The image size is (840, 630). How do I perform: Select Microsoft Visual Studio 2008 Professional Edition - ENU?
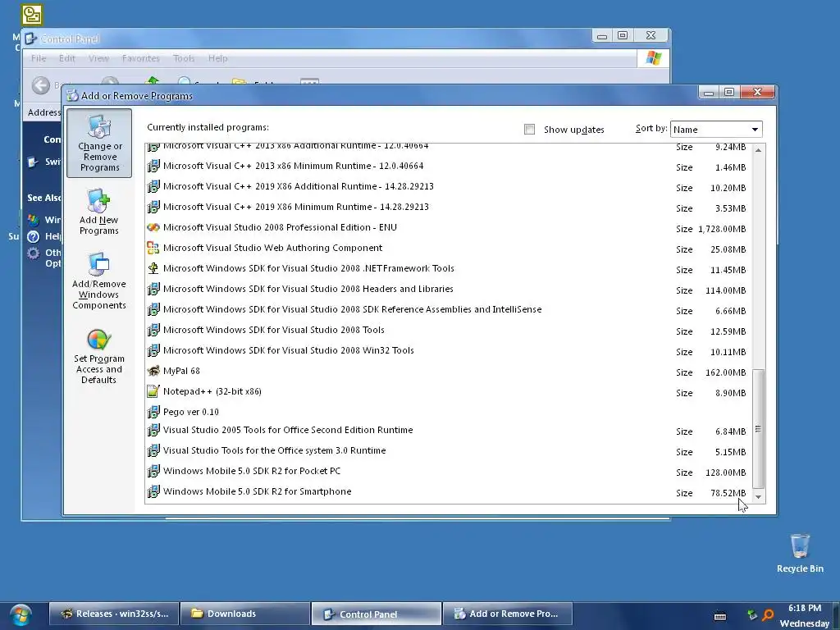281,228
